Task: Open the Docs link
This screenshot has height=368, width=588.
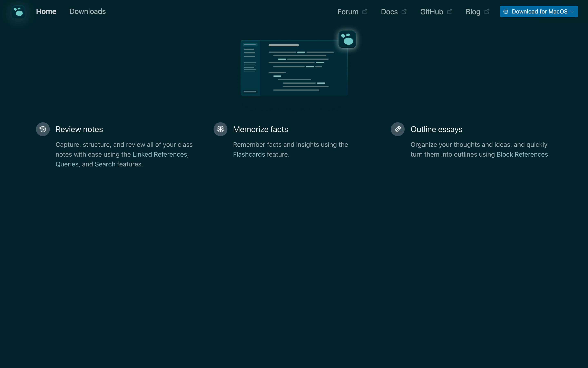Action: click(x=389, y=12)
